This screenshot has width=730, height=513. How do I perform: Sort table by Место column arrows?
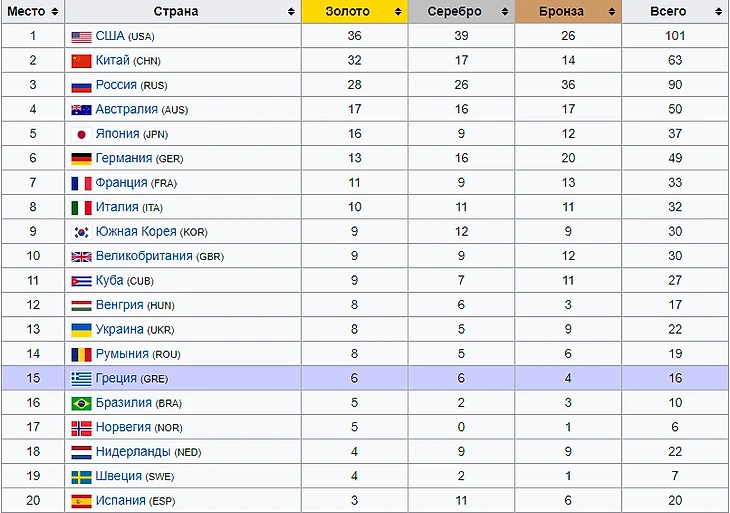pyautogui.click(x=54, y=12)
